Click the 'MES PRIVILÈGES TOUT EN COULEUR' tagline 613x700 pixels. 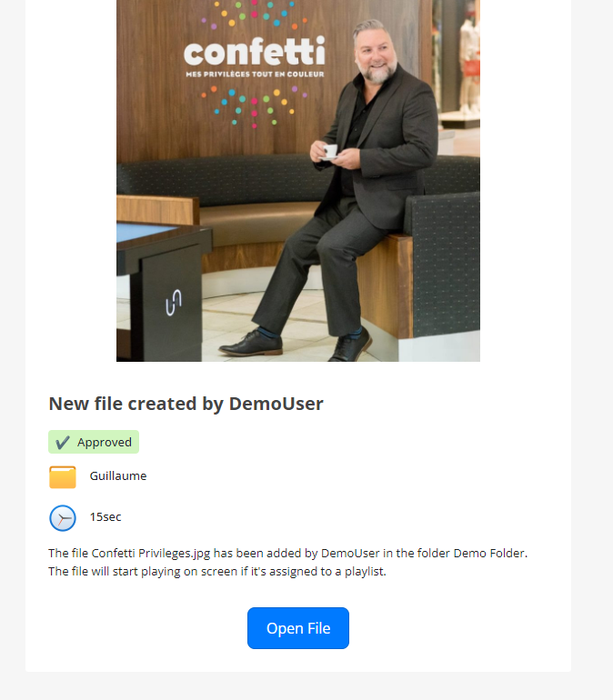click(255, 75)
